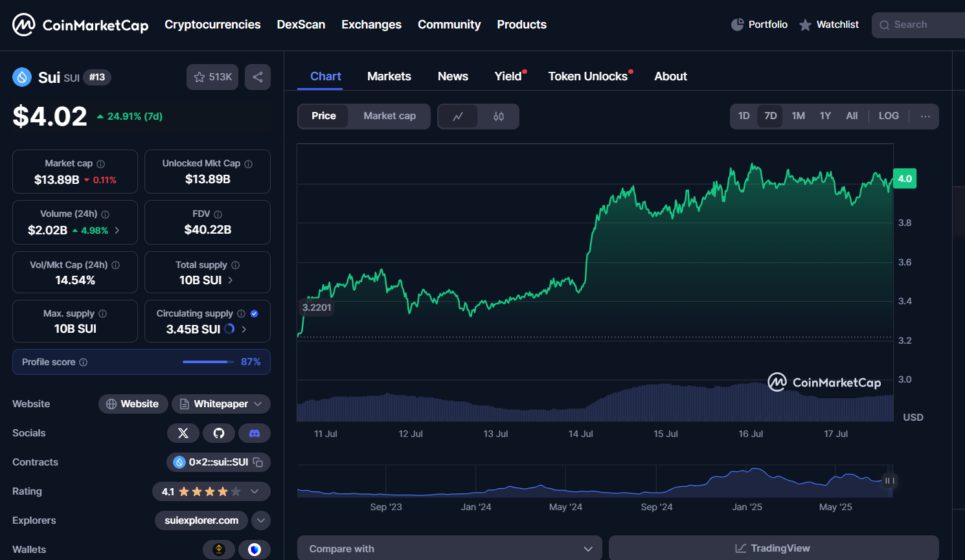Select the blue shield wallet icon
The height and width of the screenshot is (560, 965).
[x=255, y=550]
